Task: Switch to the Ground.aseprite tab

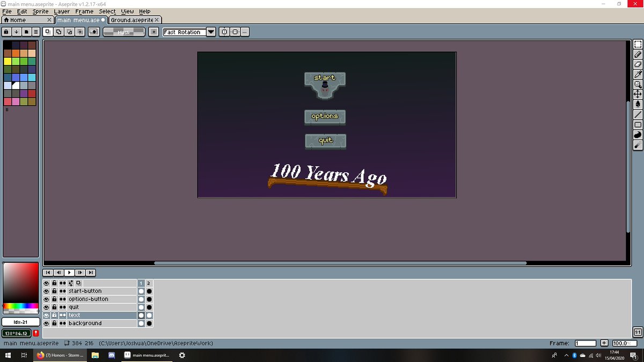Action: coord(135,20)
